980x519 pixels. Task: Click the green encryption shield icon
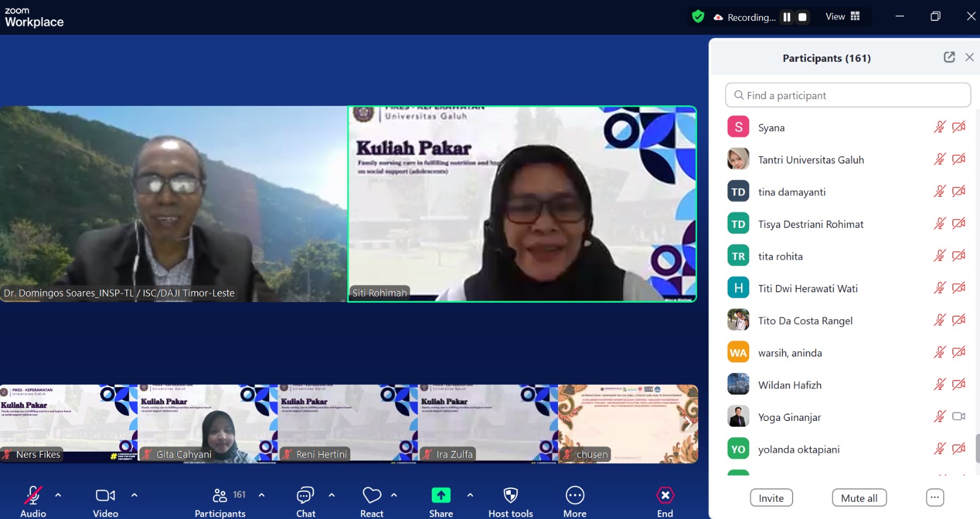click(698, 17)
